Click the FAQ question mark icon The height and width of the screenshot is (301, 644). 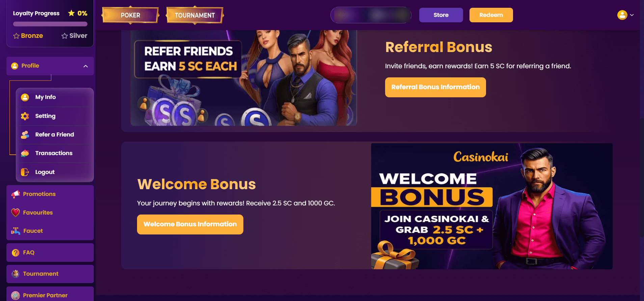pos(16,253)
